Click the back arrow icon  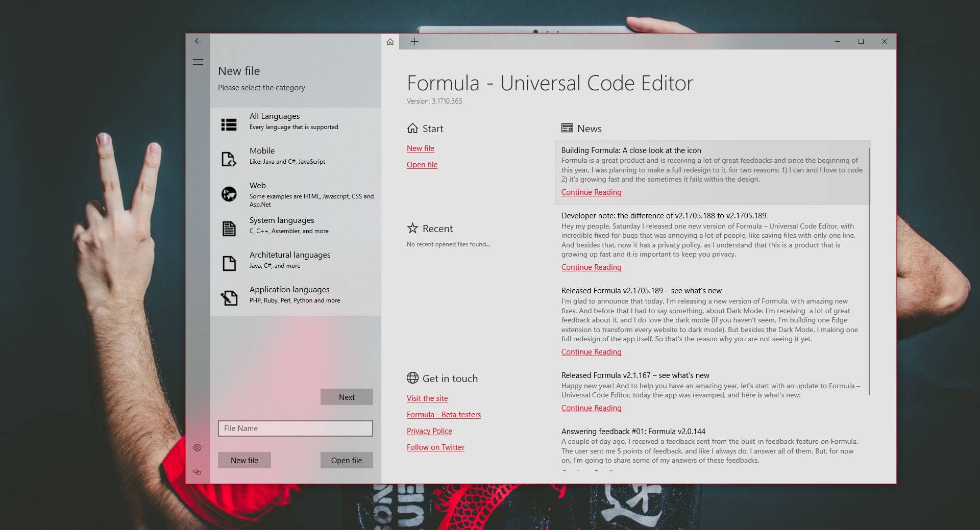(198, 41)
